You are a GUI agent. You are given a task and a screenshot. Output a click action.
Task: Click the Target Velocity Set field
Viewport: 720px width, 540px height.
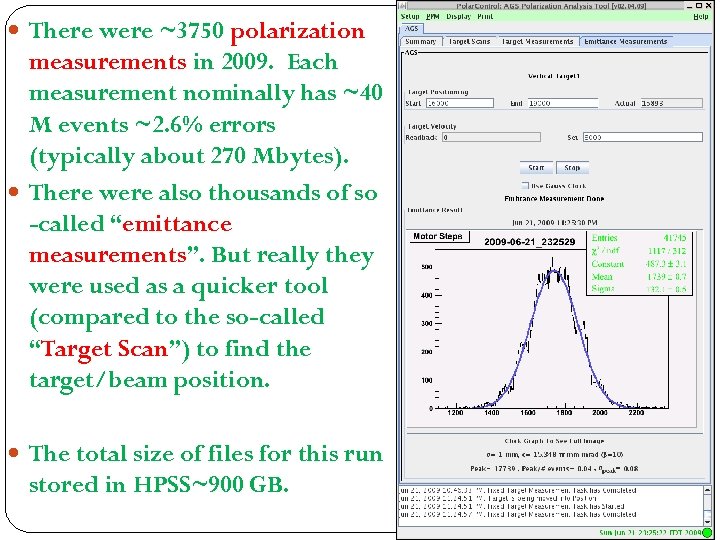642,137
